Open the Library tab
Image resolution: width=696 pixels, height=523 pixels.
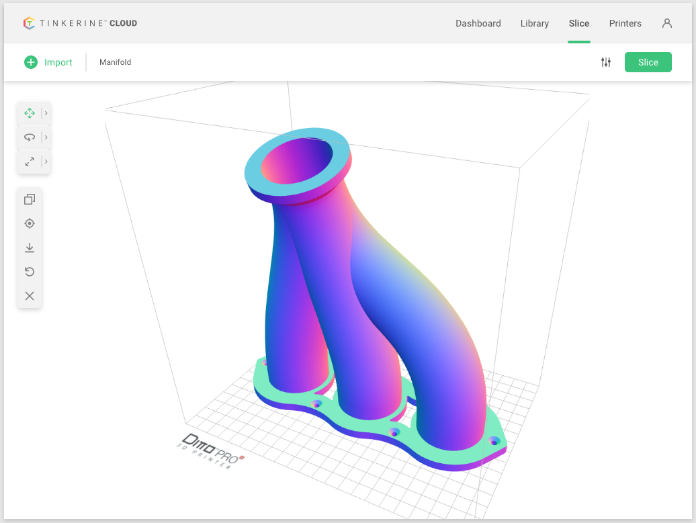[x=534, y=23]
